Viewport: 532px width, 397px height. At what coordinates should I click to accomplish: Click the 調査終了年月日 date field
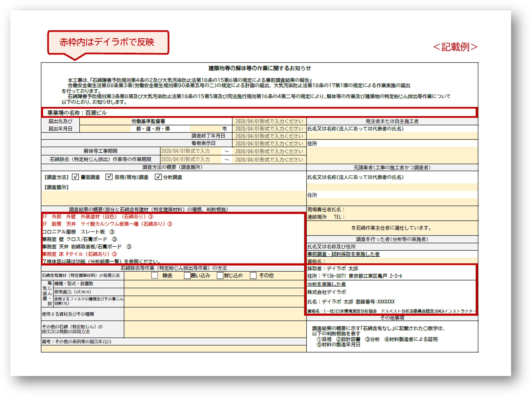269,136
